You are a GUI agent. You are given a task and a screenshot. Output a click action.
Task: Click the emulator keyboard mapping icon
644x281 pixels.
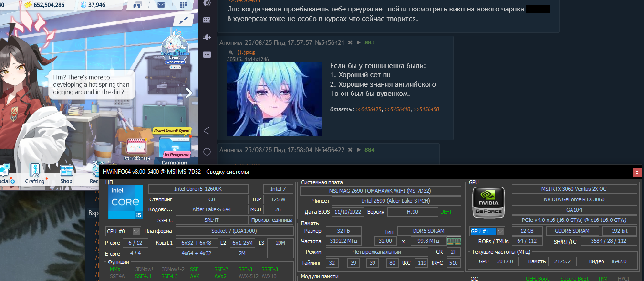(207, 20)
